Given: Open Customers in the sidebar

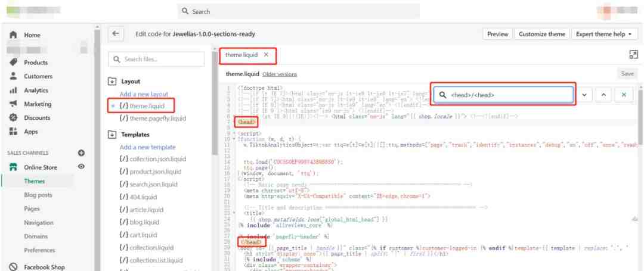Looking at the screenshot, I should pyautogui.click(x=38, y=76).
